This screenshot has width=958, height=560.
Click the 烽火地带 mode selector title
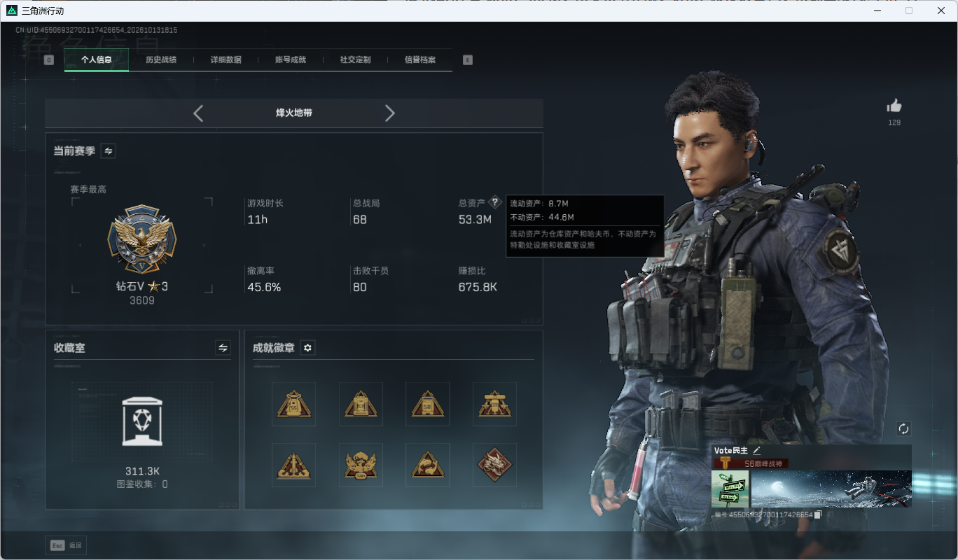tap(294, 113)
